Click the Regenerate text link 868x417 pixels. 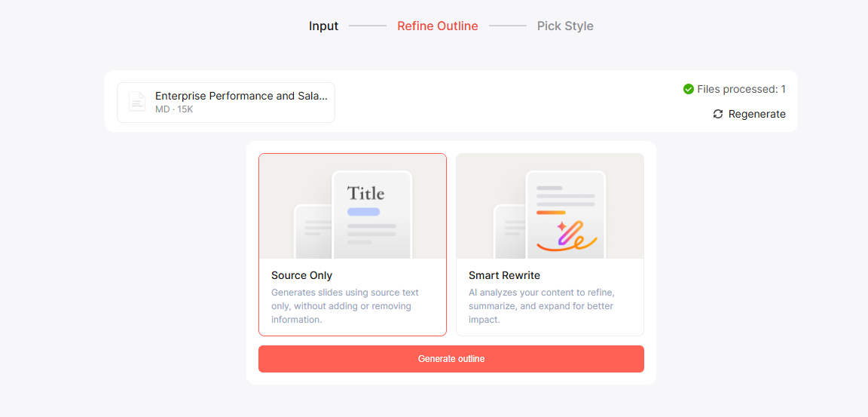point(756,114)
